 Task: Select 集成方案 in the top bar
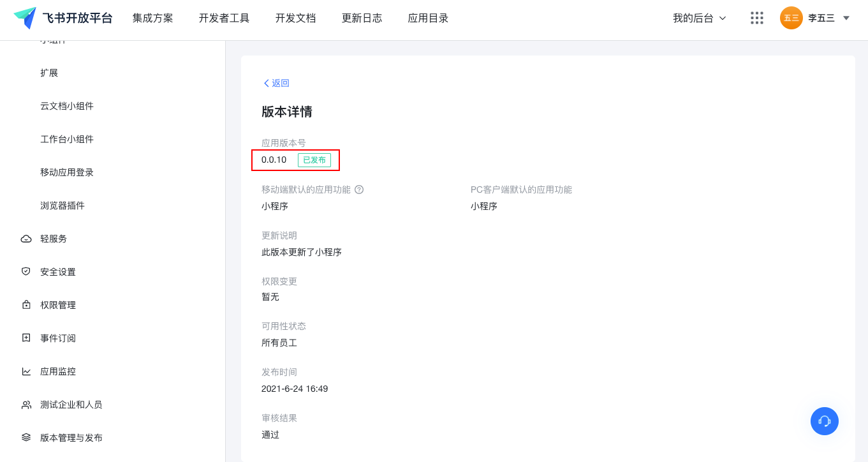152,18
